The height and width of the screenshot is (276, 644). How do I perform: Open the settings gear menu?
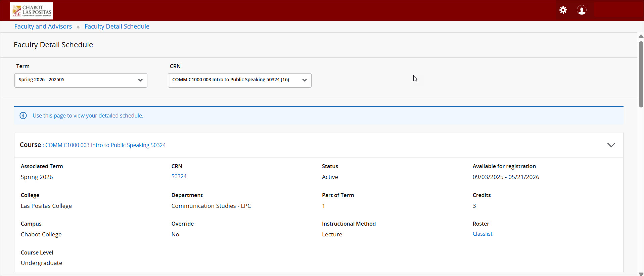563,10
